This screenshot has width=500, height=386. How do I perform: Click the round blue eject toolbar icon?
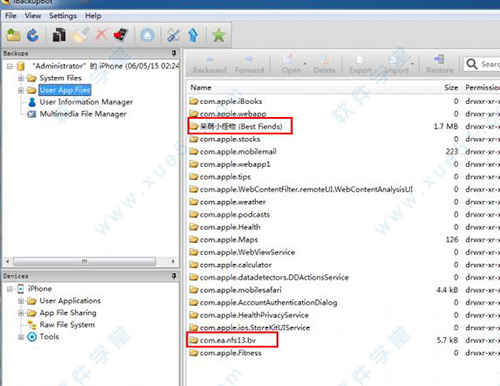coord(147,35)
